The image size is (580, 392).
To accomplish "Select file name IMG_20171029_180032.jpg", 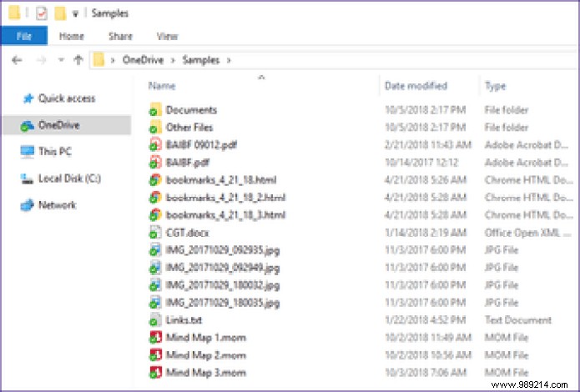I will point(222,285).
